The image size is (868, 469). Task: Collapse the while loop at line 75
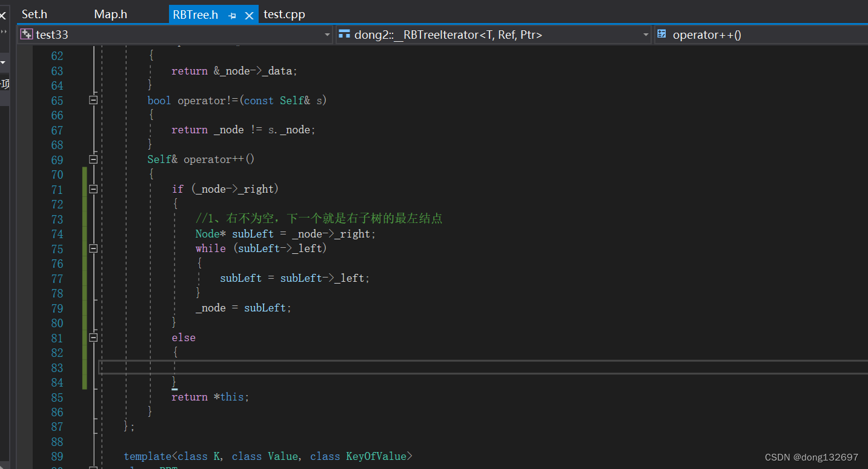(x=93, y=248)
